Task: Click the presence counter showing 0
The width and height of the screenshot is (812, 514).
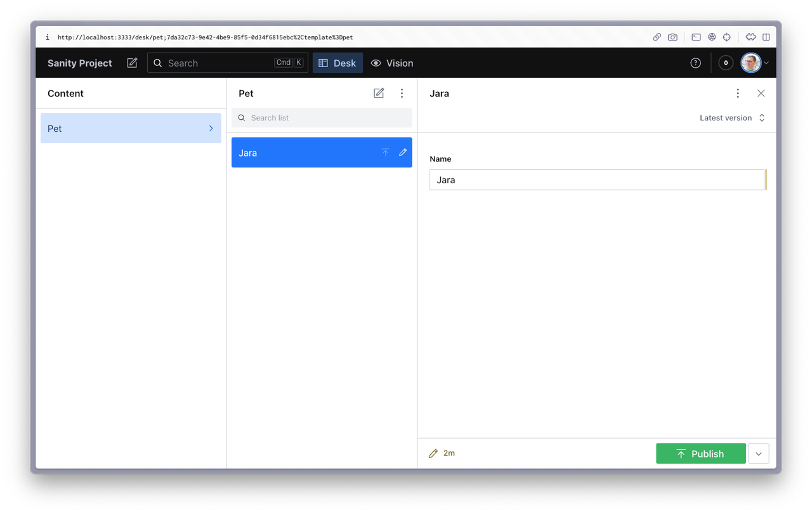Action: pos(726,63)
